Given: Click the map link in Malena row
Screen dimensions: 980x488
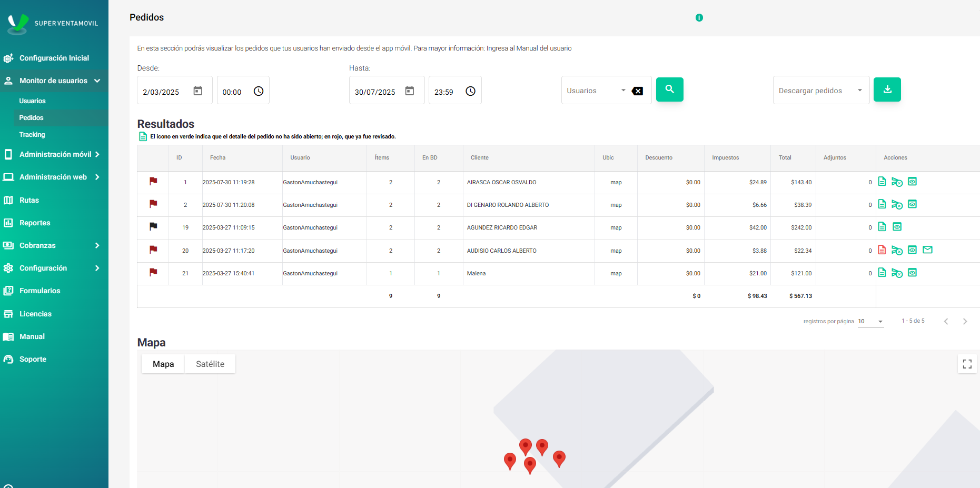Looking at the screenshot, I should point(616,273).
